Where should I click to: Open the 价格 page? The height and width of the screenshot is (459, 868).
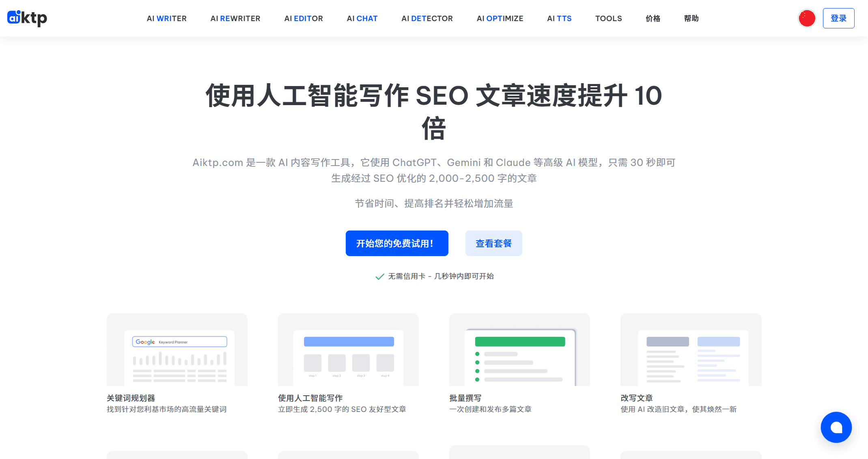click(653, 18)
